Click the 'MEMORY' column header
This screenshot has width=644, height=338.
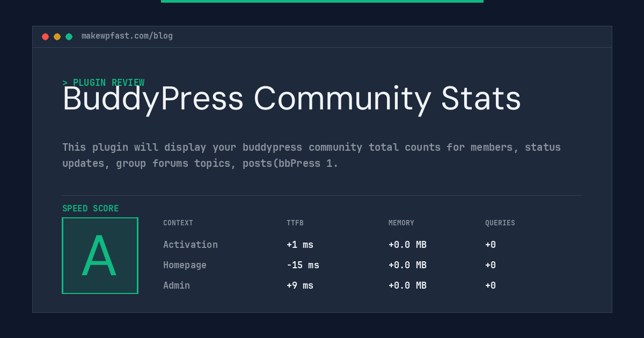click(x=401, y=223)
